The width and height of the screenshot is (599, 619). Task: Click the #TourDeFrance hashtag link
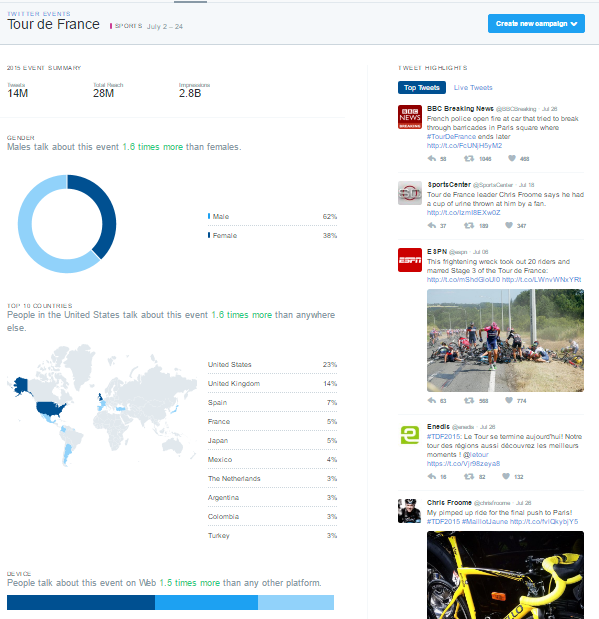point(451,137)
